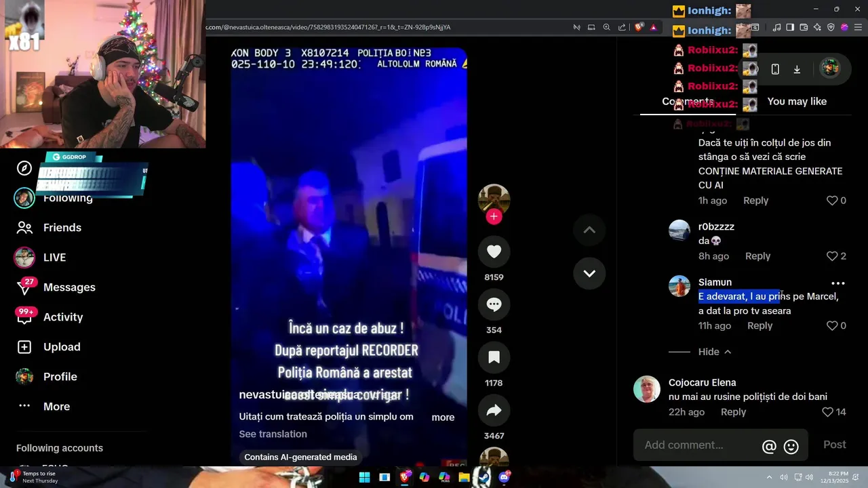Open the Brave Shields lion icon
Screen dimensions: 868x488
point(639,27)
